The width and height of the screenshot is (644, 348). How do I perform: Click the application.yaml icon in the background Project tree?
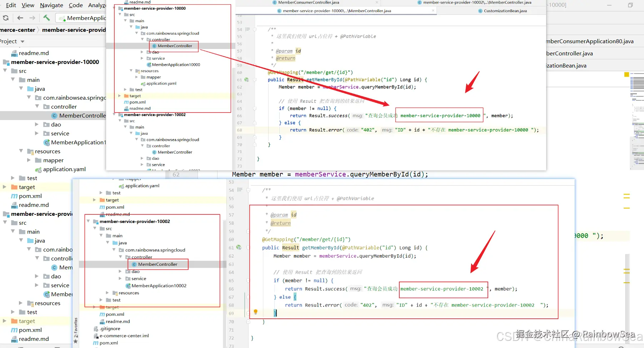coord(39,169)
